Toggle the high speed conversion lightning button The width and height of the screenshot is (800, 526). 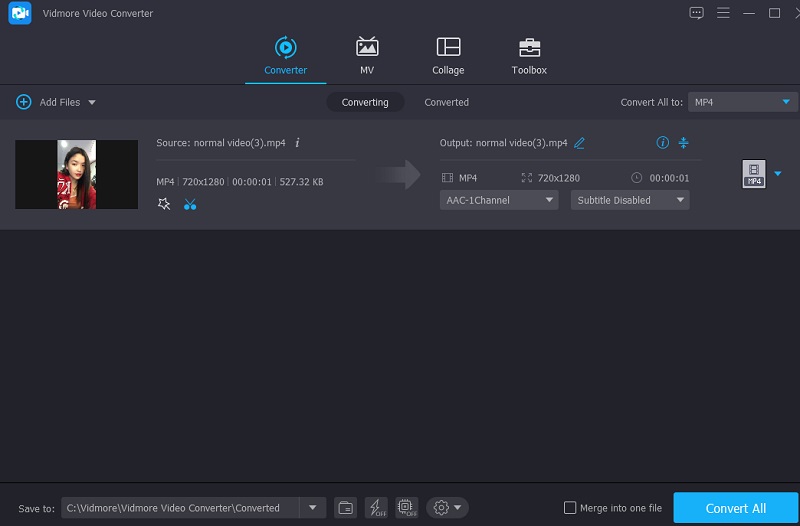(376, 508)
